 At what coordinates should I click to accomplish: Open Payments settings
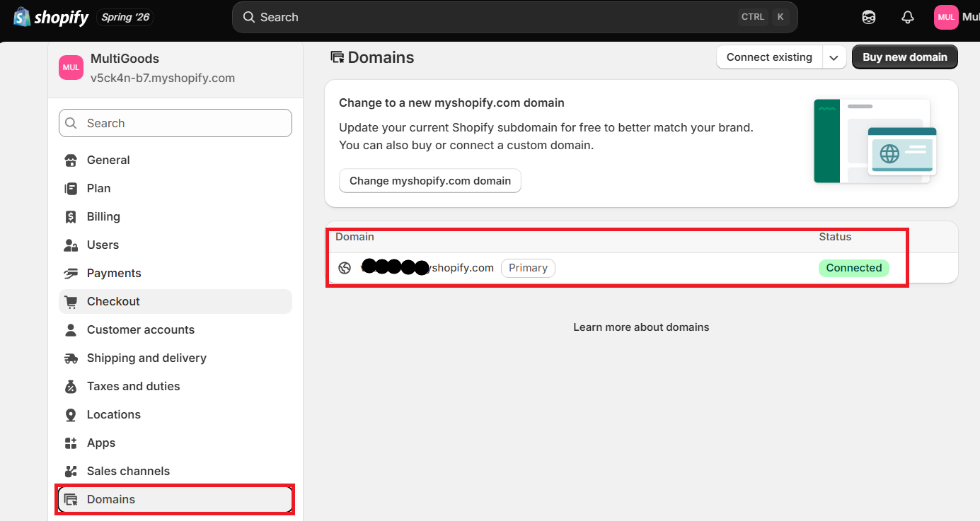coord(175,273)
